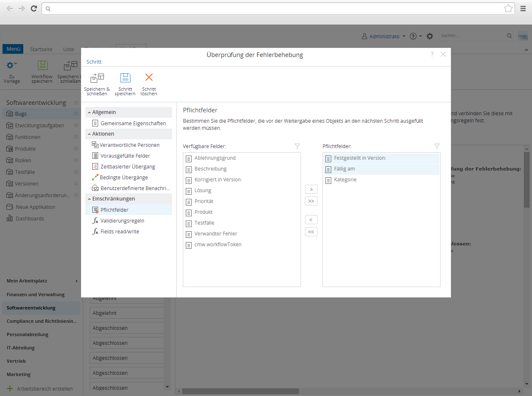The width and height of the screenshot is (532, 396).
Task: Move all fields right with >> button
Action: coord(311,201)
